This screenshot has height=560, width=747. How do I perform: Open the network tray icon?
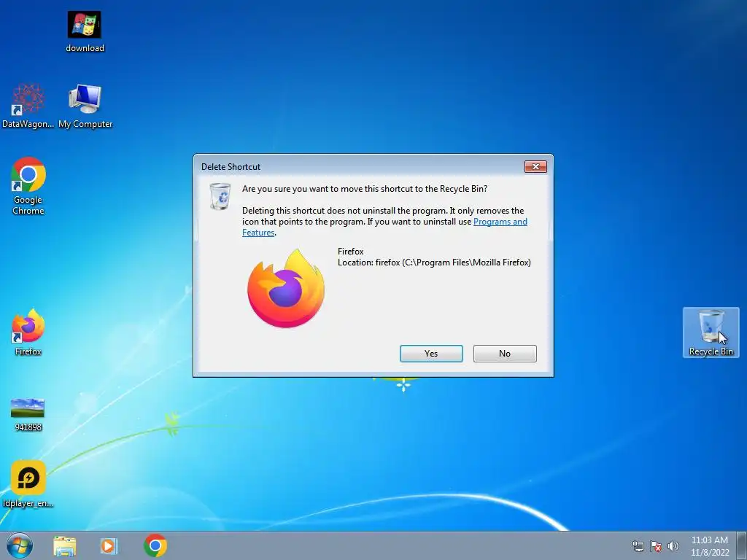pyautogui.click(x=638, y=546)
